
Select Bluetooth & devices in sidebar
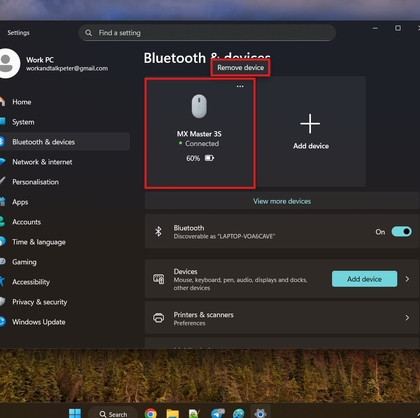click(43, 142)
